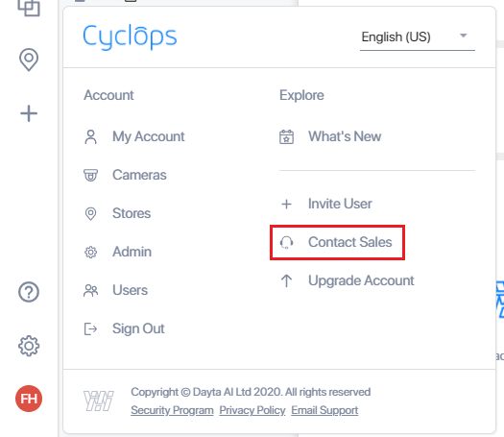504x437 pixels.
Task: Click the language dropdown arrow
Action: coord(463,36)
